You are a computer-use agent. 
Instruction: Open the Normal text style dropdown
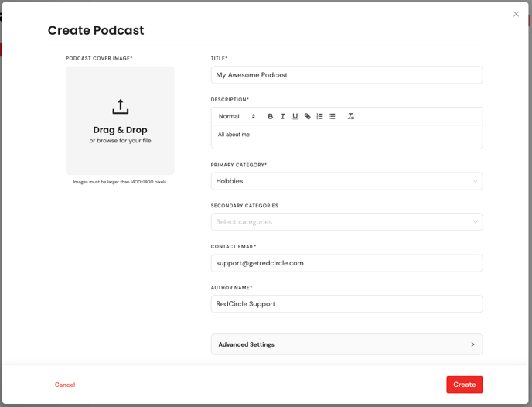pyautogui.click(x=237, y=116)
